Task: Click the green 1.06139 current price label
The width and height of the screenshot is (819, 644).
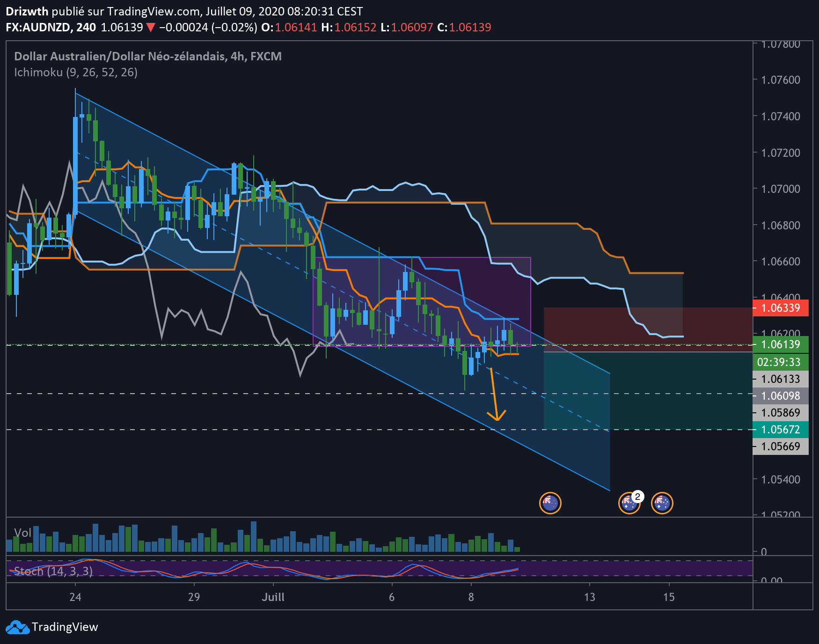Action: tap(781, 344)
